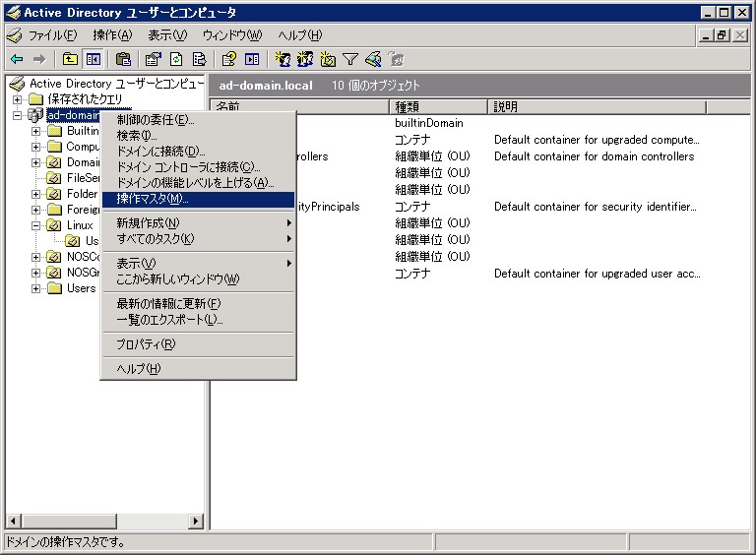Viewport: 756px width, 555px height.
Task: Sort by the 種類 column header
Action: pos(438,106)
